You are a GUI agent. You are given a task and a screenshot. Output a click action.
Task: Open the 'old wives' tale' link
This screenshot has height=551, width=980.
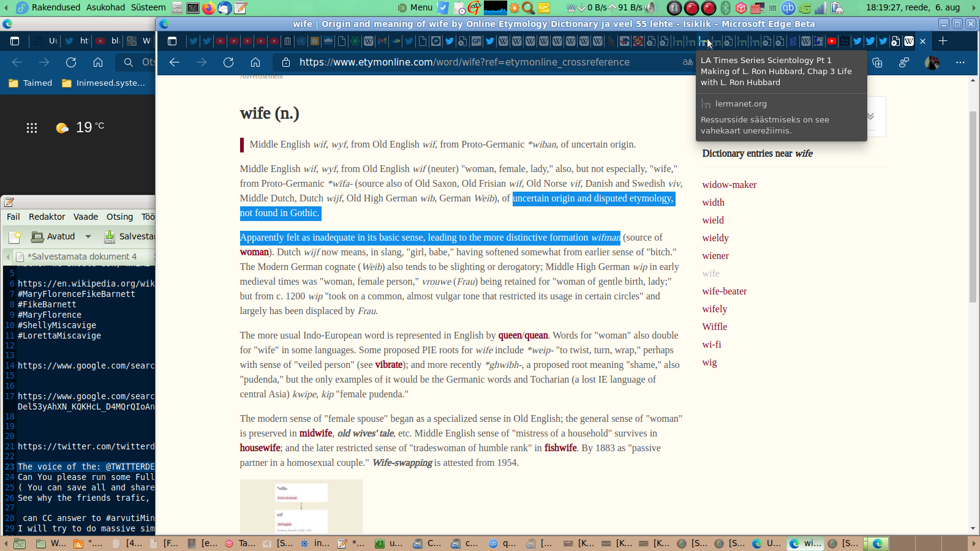pos(366,433)
